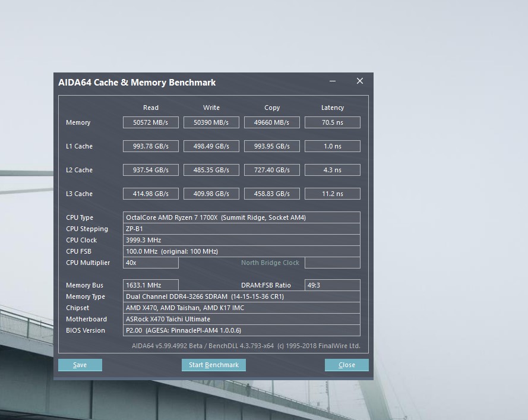
Task: Click CPU Multiplier field 40x
Action: pyautogui.click(x=150, y=263)
